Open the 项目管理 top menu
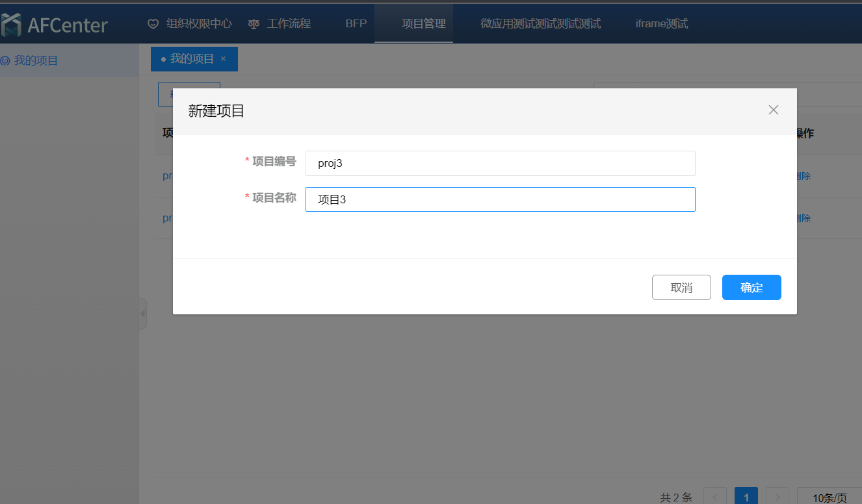 [x=424, y=24]
